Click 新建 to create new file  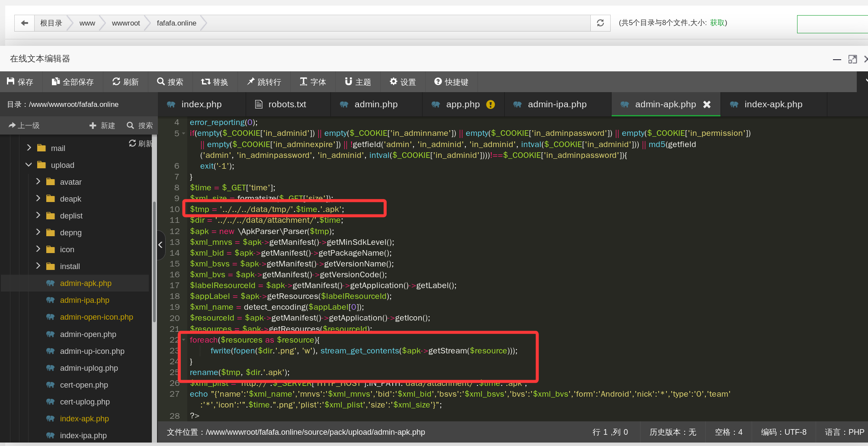(x=102, y=125)
